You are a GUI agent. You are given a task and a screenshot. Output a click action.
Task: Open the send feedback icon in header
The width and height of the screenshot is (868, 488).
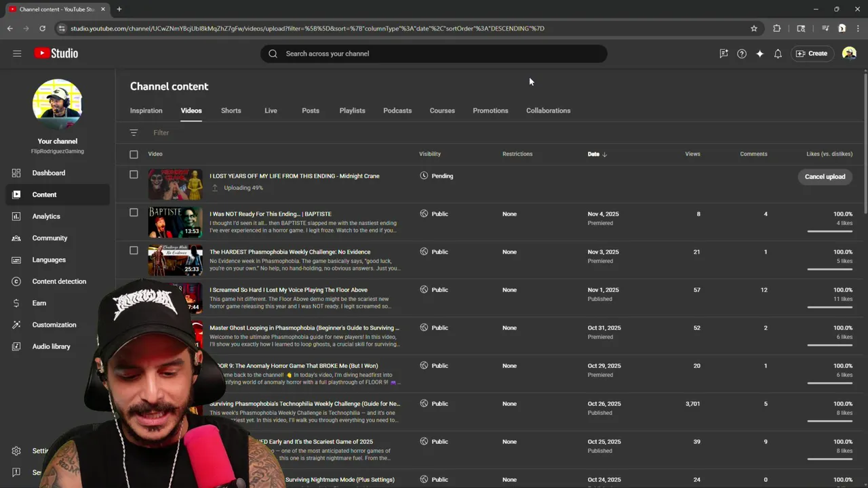coord(724,54)
